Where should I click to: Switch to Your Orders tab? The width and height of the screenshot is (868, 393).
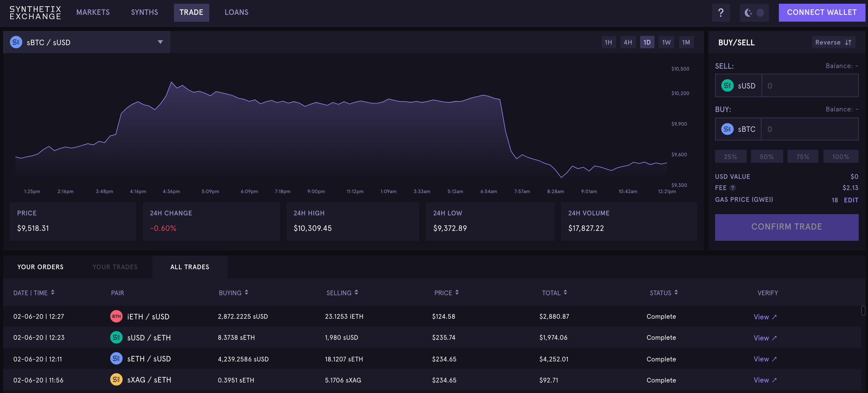point(41,267)
